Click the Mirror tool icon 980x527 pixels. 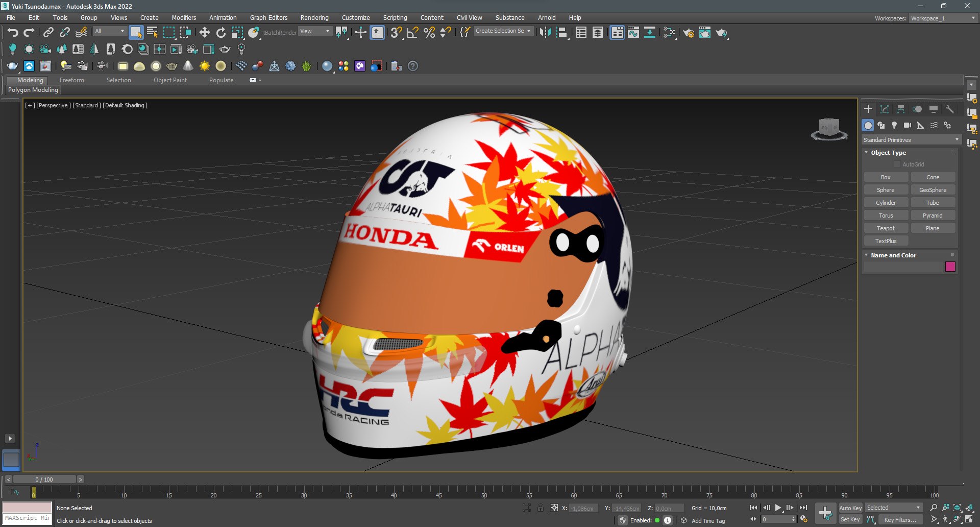tap(545, 33)
